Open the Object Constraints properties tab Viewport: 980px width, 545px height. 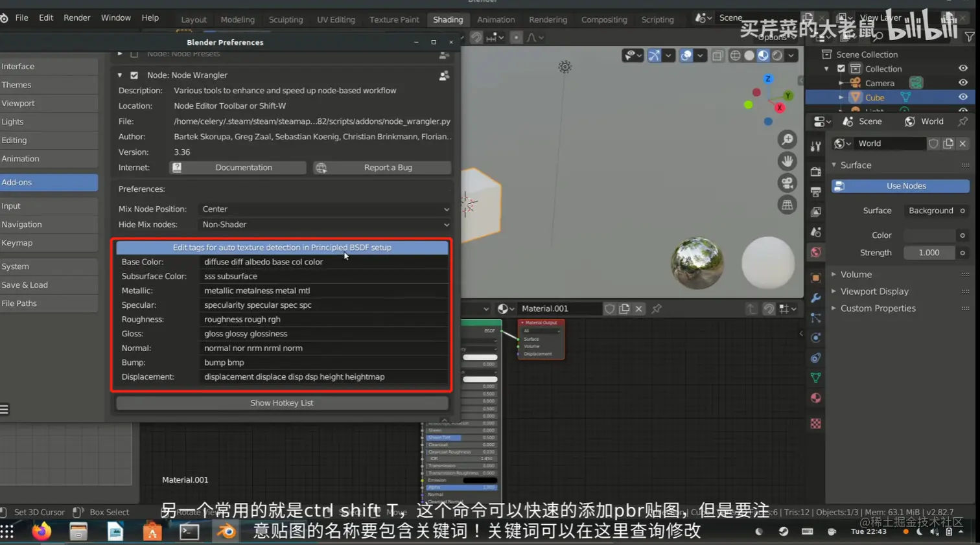tap(815, 358)
